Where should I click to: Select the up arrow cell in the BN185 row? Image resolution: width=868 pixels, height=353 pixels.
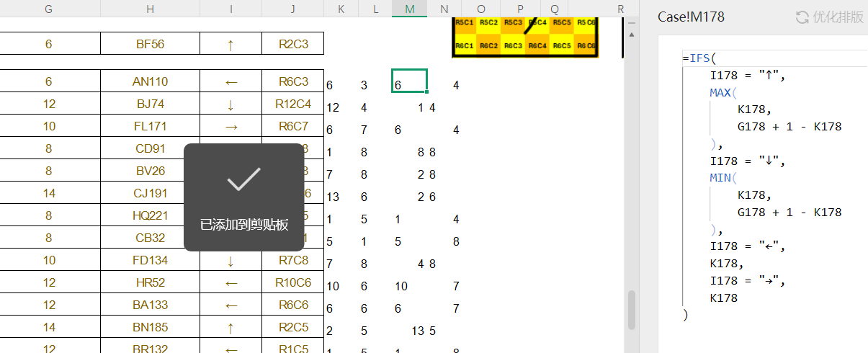231,327
